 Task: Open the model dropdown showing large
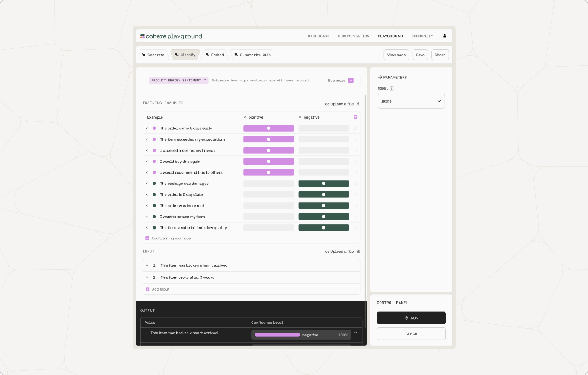coord(411,101)
